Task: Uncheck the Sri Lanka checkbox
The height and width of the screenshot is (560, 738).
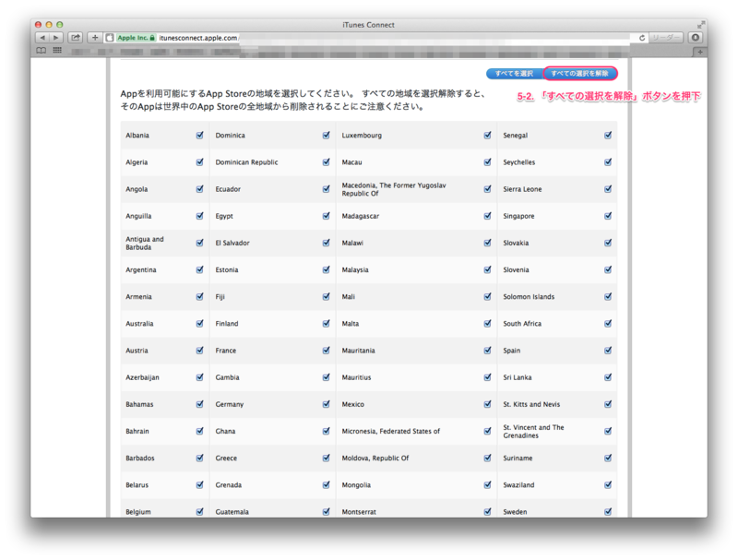Action: pos(608,377)
